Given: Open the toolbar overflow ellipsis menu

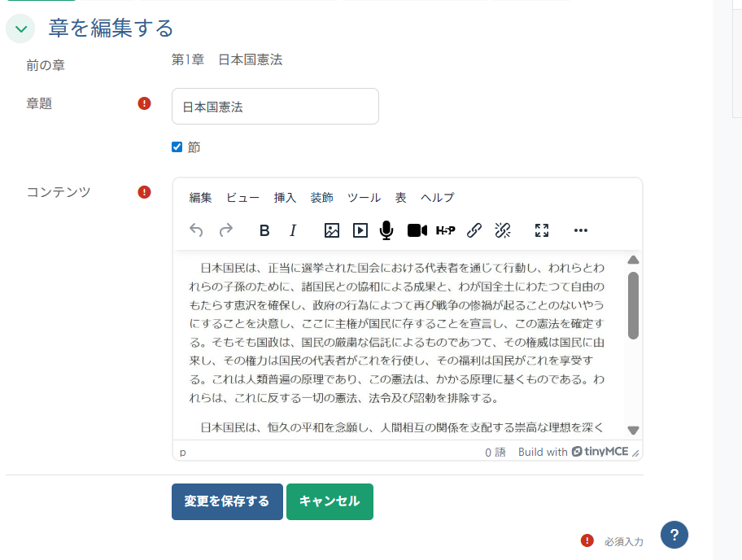Looking at the screenshot, I should [580, 230].
